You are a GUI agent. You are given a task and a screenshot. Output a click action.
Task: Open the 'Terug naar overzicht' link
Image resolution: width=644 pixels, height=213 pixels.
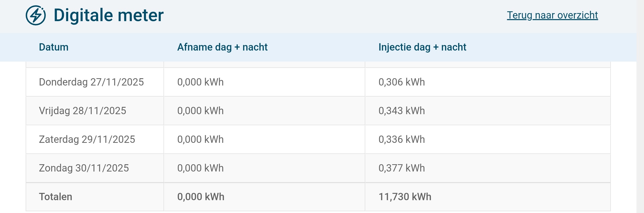(552, 15)
